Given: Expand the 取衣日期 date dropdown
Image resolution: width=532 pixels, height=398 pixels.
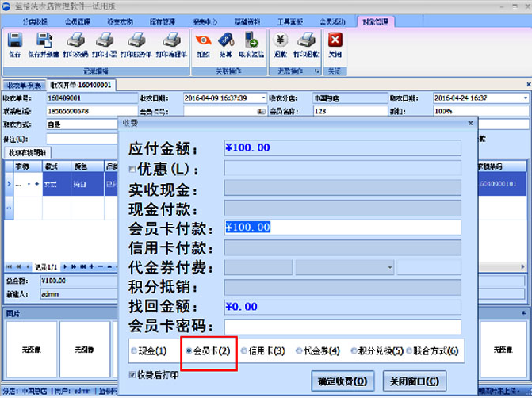Looking at the screenshot, I should tap(526, 98).
